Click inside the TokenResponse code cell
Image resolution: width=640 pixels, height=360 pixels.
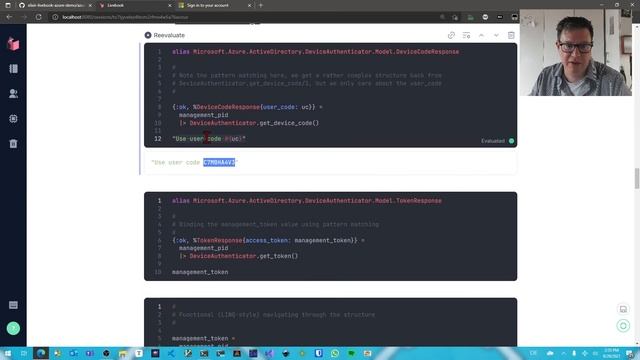point(331,236)
